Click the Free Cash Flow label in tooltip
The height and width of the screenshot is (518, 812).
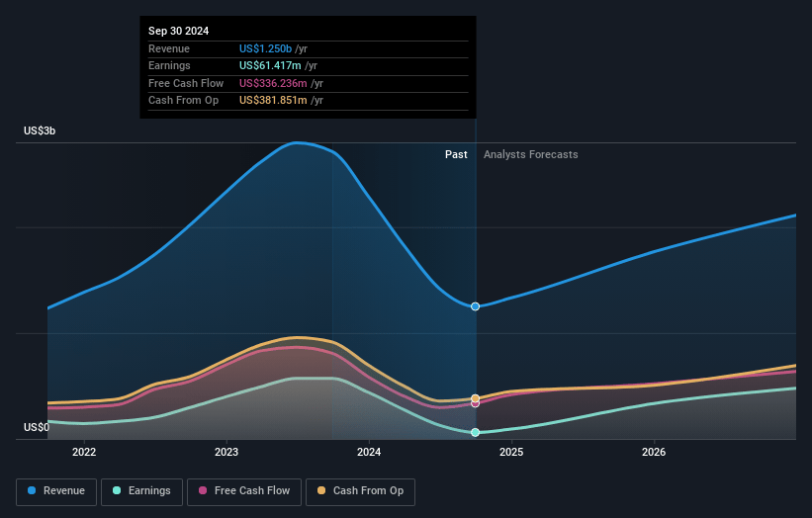pyautogui.click(x=186, y=83)
